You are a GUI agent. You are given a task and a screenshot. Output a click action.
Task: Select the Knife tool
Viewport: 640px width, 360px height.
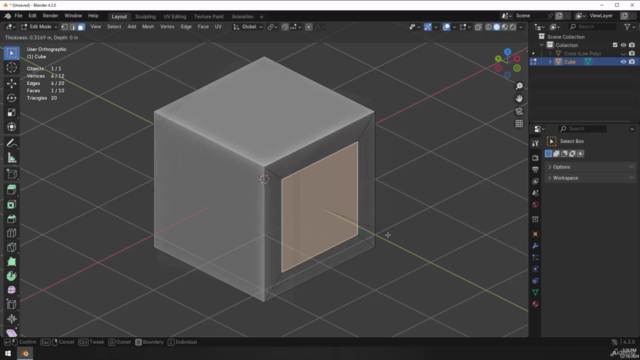(x=11, y=247)
